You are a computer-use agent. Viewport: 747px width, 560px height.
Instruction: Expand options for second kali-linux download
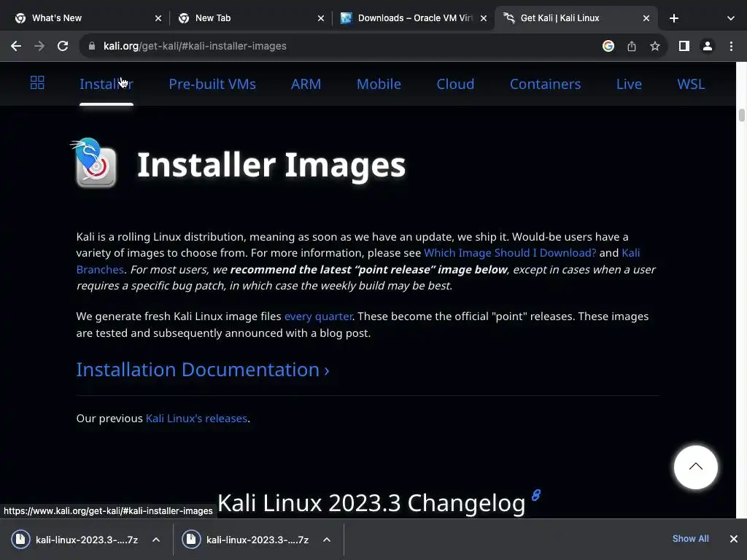point(326,540)
